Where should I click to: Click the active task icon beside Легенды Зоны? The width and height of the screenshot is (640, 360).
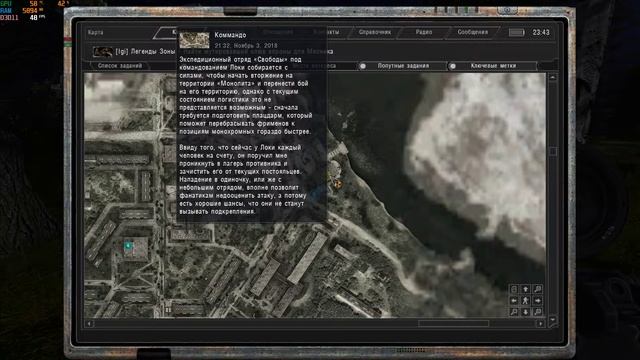pos(103,52)
